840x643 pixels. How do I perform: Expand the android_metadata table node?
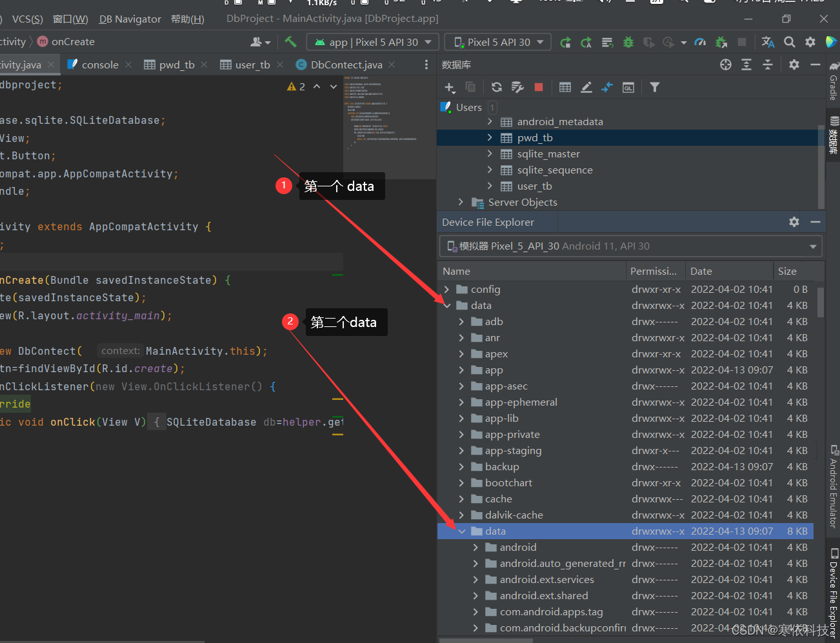click(x=490, y=121)
